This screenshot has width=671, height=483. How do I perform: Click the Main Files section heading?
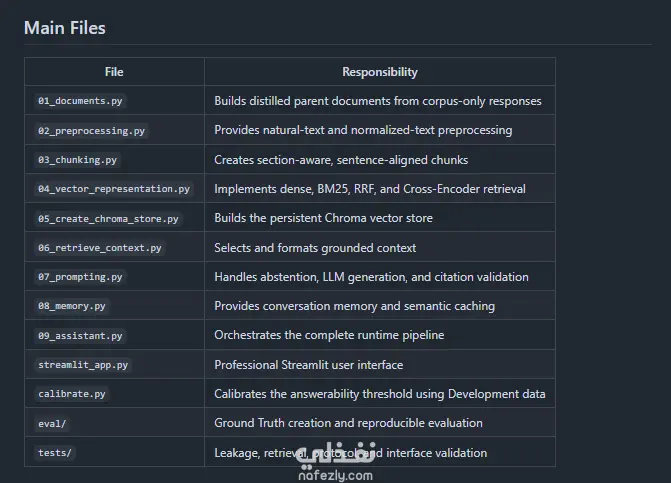click(65, 28)
